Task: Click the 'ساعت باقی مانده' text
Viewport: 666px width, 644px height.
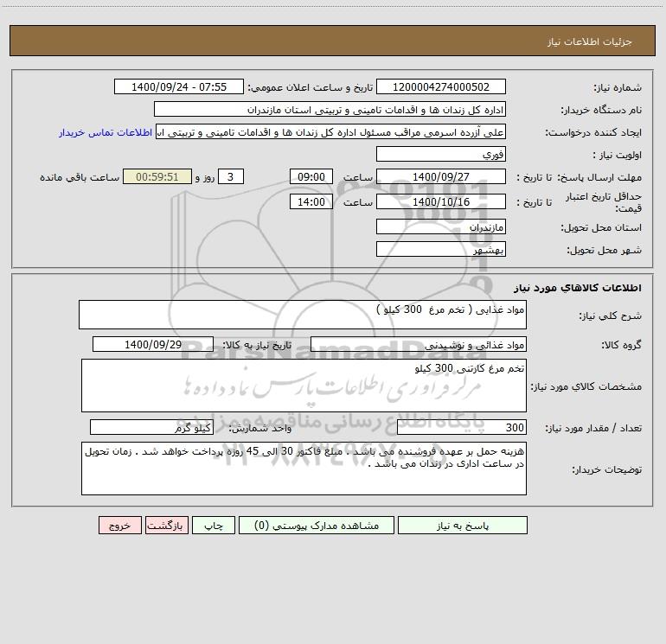Action: click(x=80, y=177)
